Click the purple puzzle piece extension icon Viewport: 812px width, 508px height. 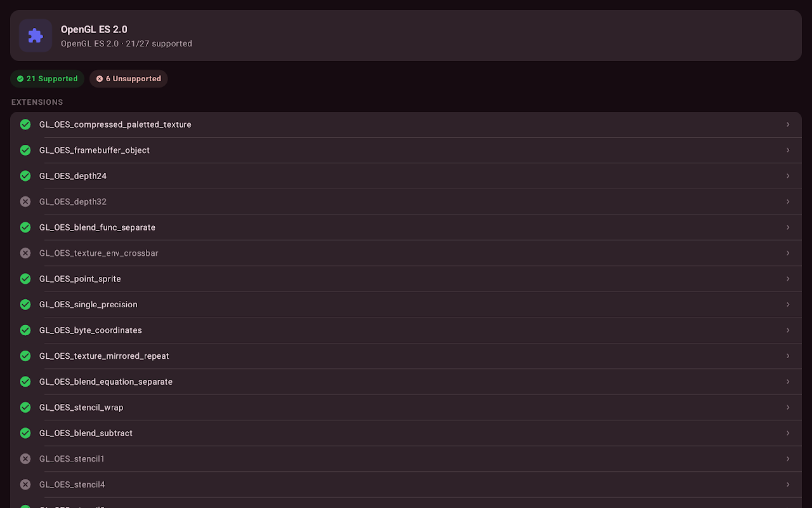(x=36, y=36)
